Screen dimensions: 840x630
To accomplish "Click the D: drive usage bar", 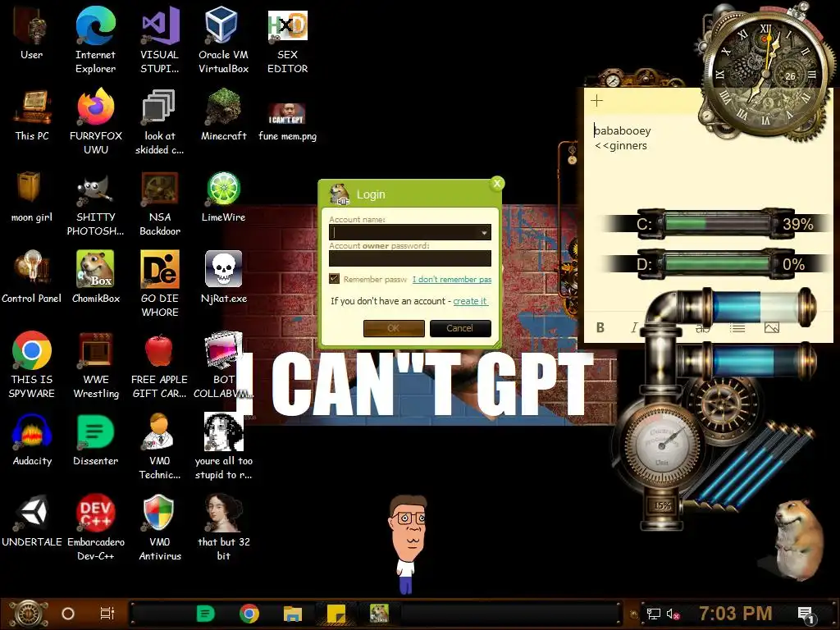I will coord(717,263).
